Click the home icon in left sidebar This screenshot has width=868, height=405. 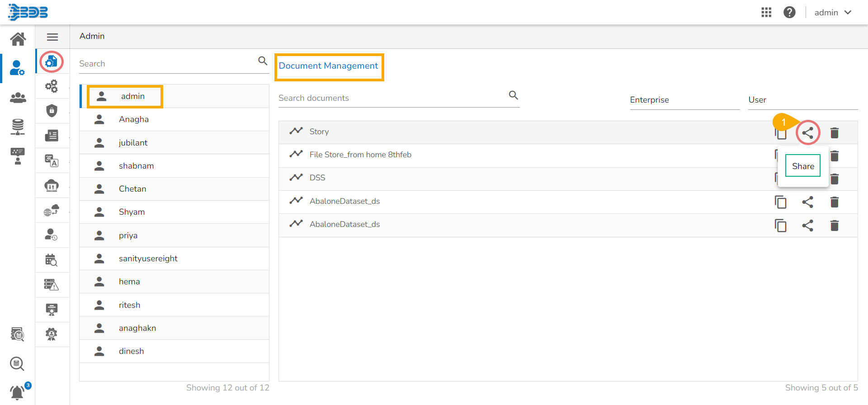(18, 39)
